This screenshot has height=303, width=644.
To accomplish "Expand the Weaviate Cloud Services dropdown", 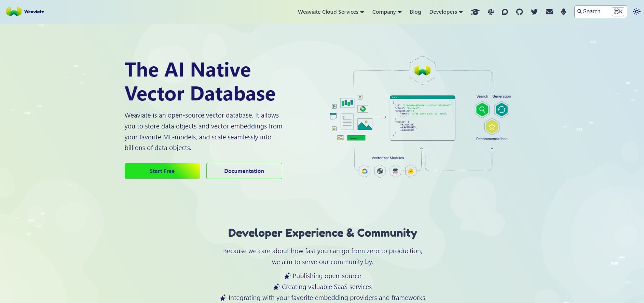I will 331,12.
